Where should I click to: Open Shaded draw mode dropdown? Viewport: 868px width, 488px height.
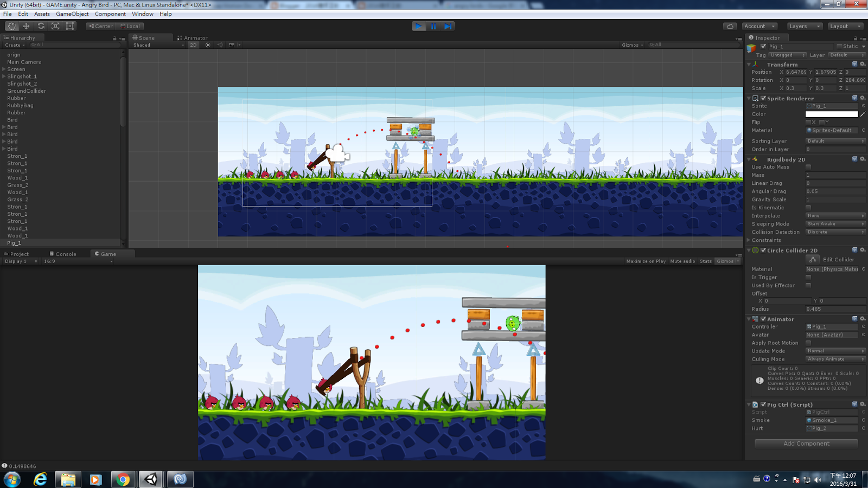click(x=158, y=45)
